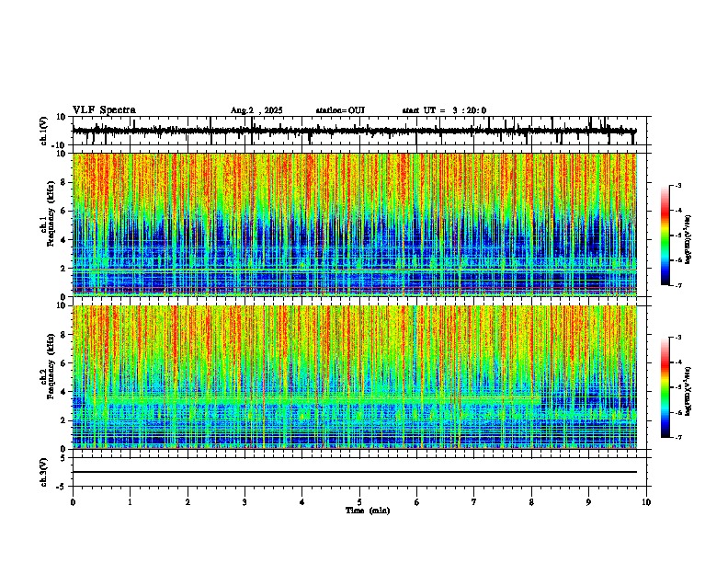The height and width of the screenshot is (563, 728).
Task: Click time-axis tick label '7'
Action: click(474, 502)
